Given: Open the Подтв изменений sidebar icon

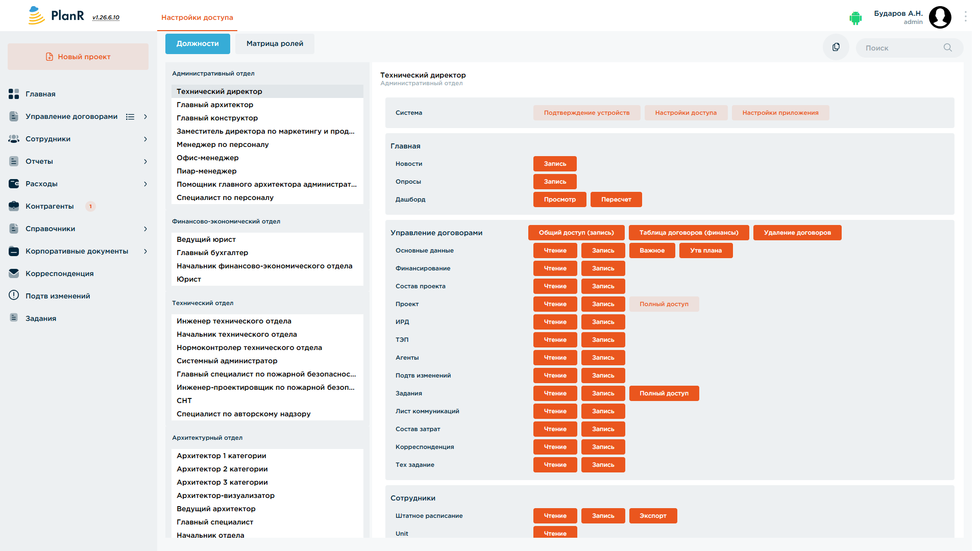Looking at the screenshot, I should (14, 295).
